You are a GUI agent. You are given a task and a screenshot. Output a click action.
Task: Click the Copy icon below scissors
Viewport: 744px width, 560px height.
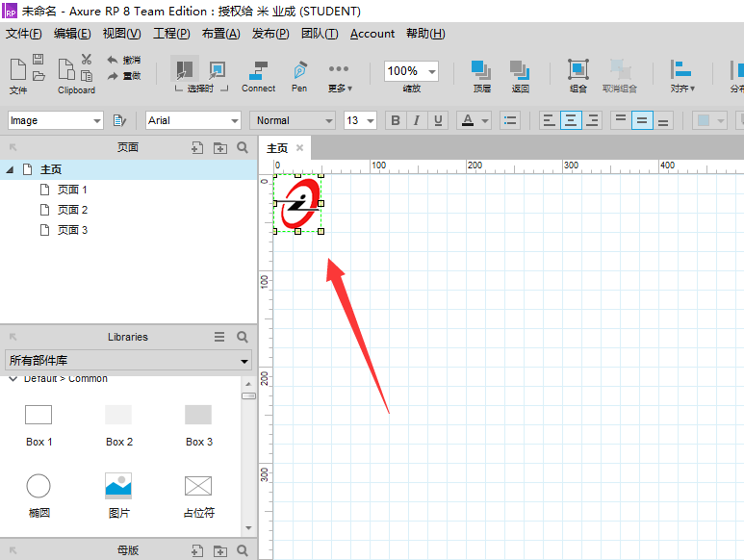(87, 76)
